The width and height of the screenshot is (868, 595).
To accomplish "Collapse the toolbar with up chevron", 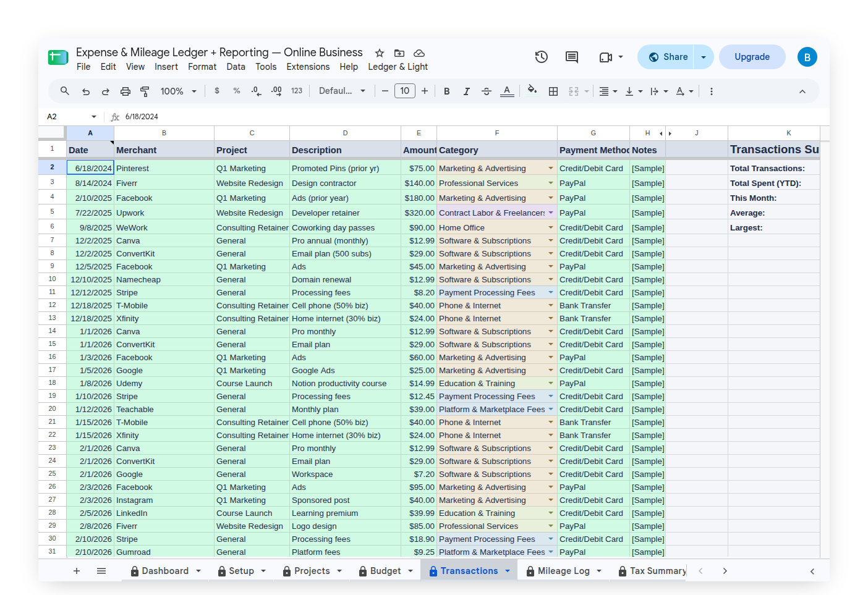I will pyautogui.click(x=802, y=91).
